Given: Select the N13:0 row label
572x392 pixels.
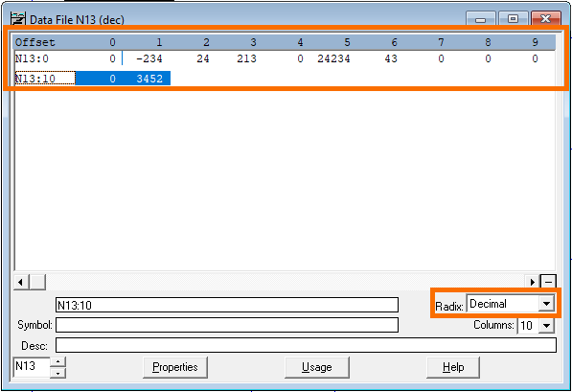Looking at the screenshot, I should [32, 58].
